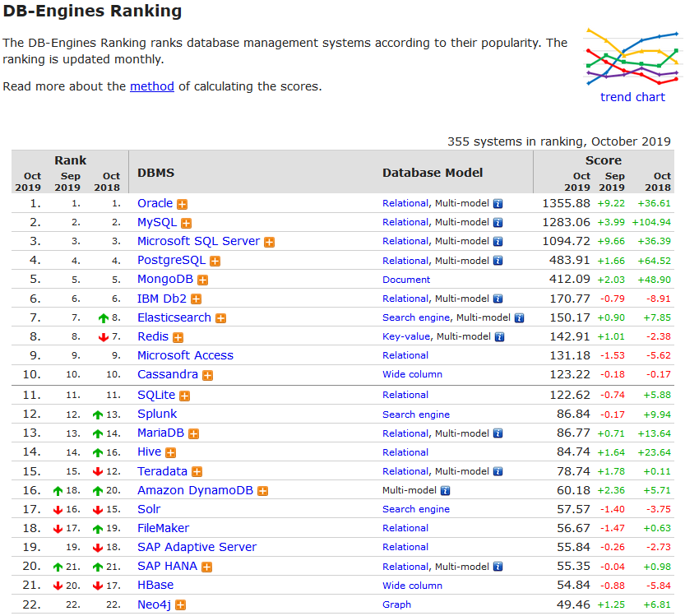Viewport: 685px width, 616px height.
Task: Click the info icon in MariaDB's model cell
Action: click(498, 433)
